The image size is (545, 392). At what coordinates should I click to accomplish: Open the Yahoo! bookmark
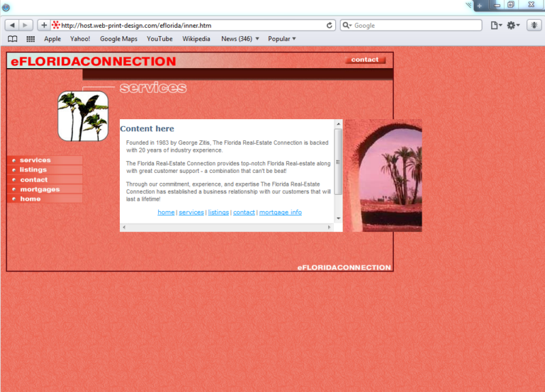(80, 39)
